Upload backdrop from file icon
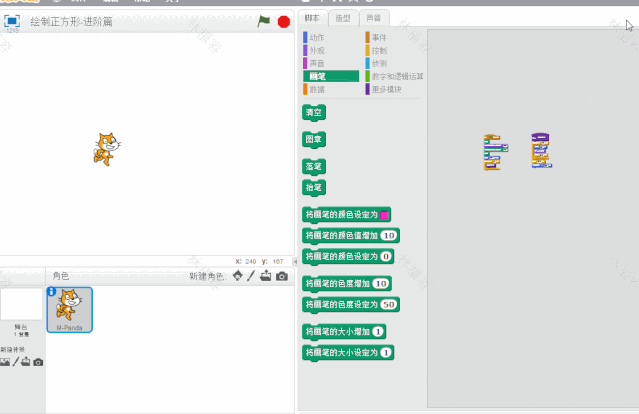The width and height of the screenshot is (639, 414). tap(26, 362)
